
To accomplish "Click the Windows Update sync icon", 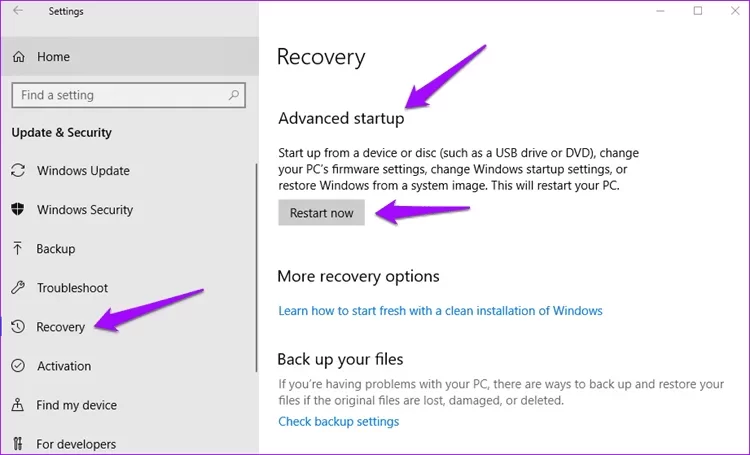I will (18, 171).
